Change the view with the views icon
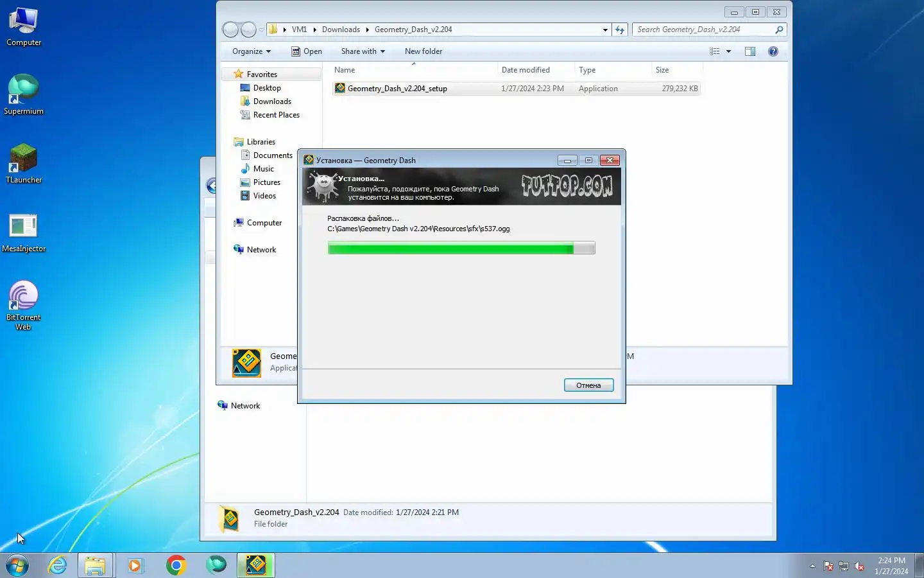924x578 pixels. click(x=715, y=51)
